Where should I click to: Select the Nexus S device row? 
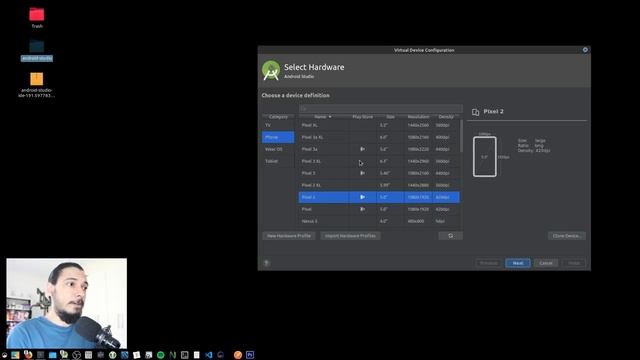379,221
